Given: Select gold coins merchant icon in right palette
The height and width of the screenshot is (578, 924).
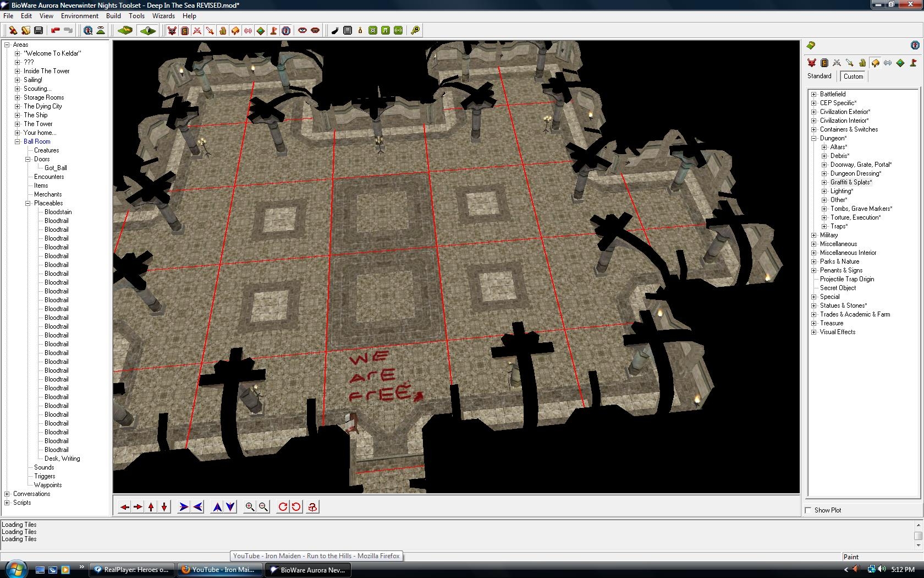Looking at the screenshot, I should pos(862,63).
